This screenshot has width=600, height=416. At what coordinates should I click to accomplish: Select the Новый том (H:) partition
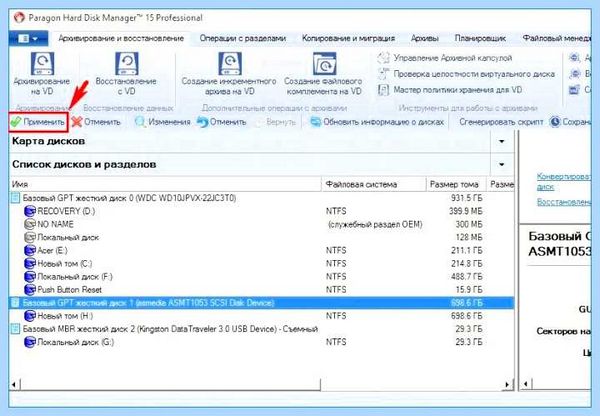pyautogui.click(x=261, y=316)
